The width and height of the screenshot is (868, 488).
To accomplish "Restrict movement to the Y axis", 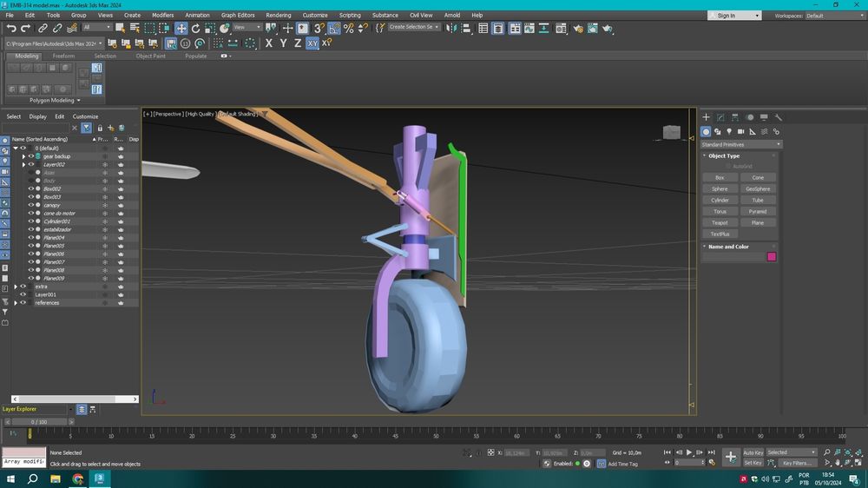I will [x=283, y=43].
